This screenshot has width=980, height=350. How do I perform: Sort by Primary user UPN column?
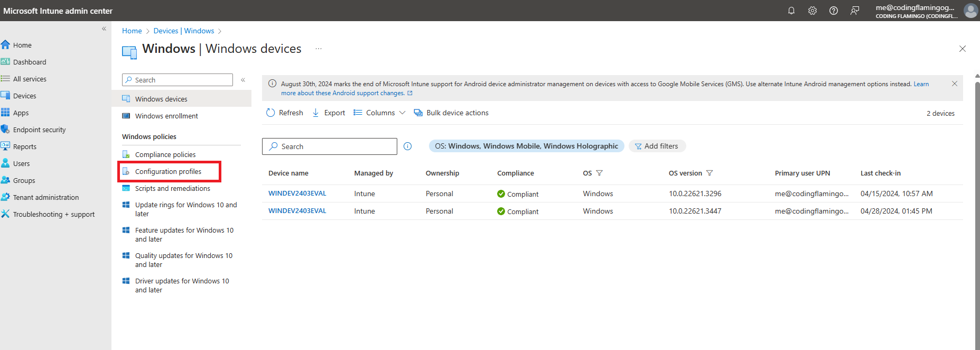(x=802, y=173)
